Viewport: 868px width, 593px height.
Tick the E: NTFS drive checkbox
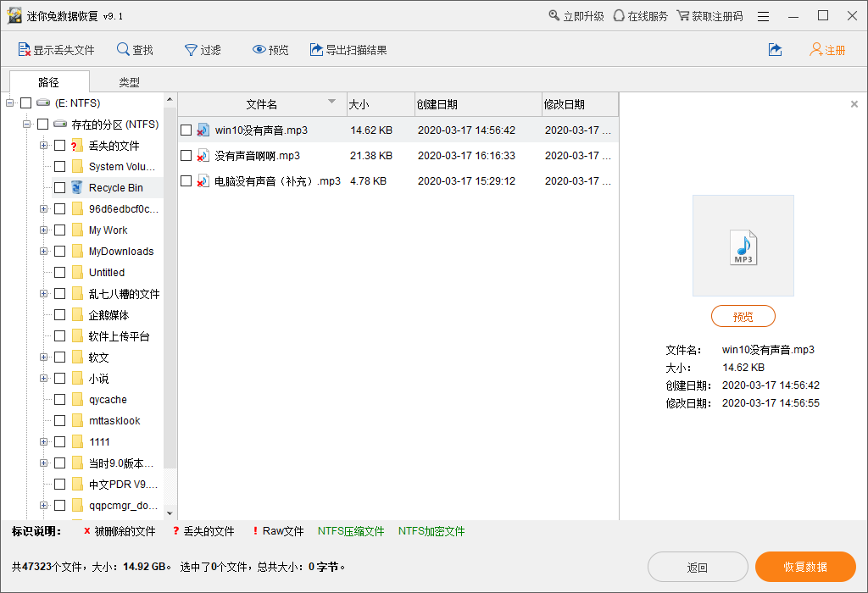click(x=26, y=103)
